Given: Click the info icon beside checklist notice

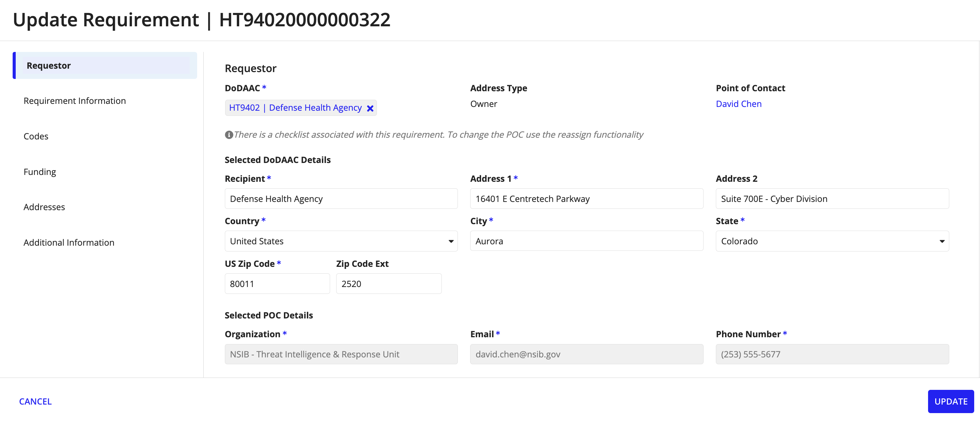Looking at the screenshot, I should click(229, 135).
